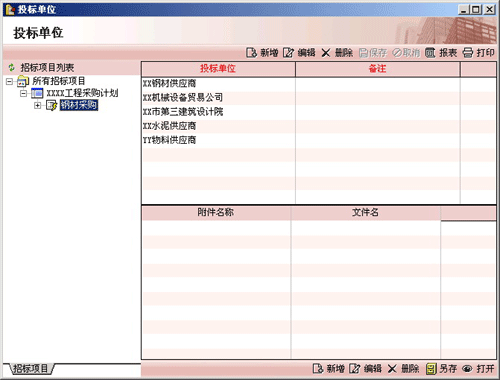Image resolution: width=500 pixels, height=380 pixels.
Task: Click the 打开 (open) eye icon
Action: 467,369
